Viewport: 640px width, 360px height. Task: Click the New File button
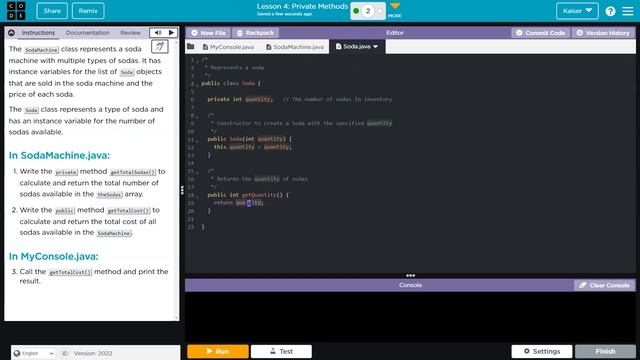(x=208, y=33)
